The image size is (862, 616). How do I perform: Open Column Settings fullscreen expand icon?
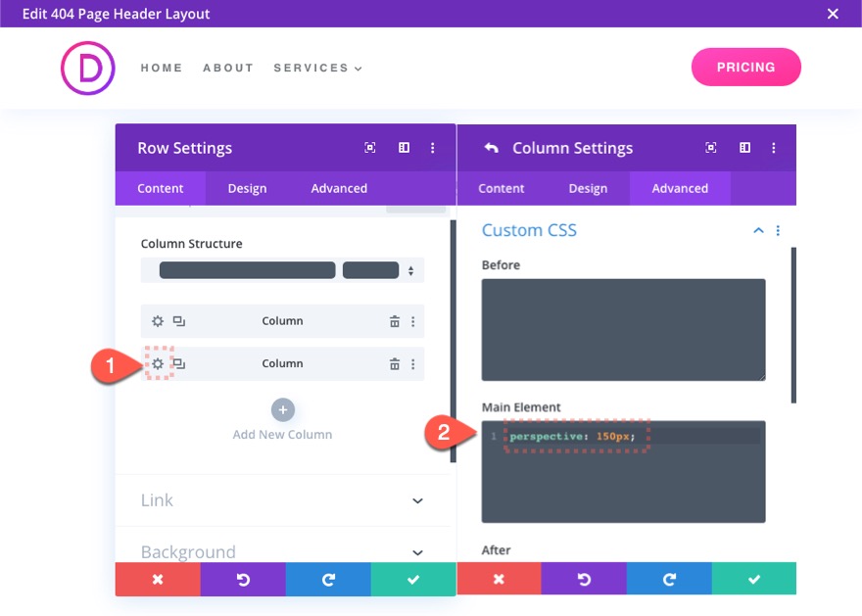711,147
